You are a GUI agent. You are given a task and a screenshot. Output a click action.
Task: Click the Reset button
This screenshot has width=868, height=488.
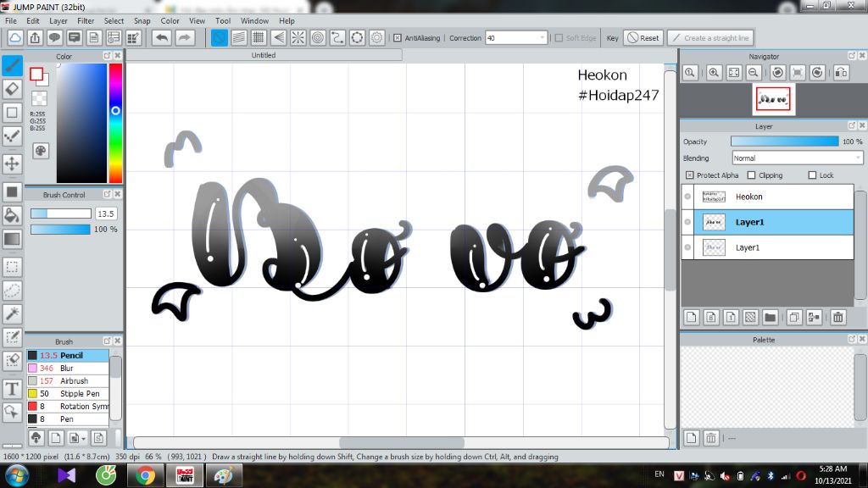click(643, 37)
